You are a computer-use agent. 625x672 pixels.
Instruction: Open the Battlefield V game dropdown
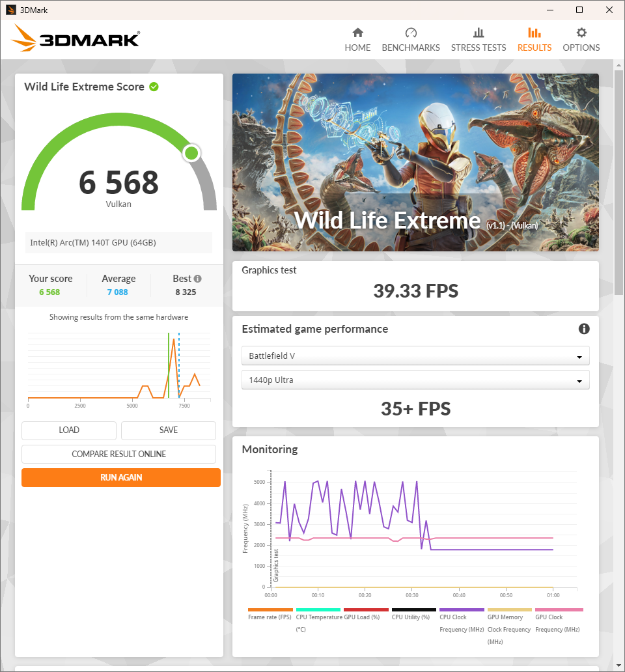coord(415,356)
